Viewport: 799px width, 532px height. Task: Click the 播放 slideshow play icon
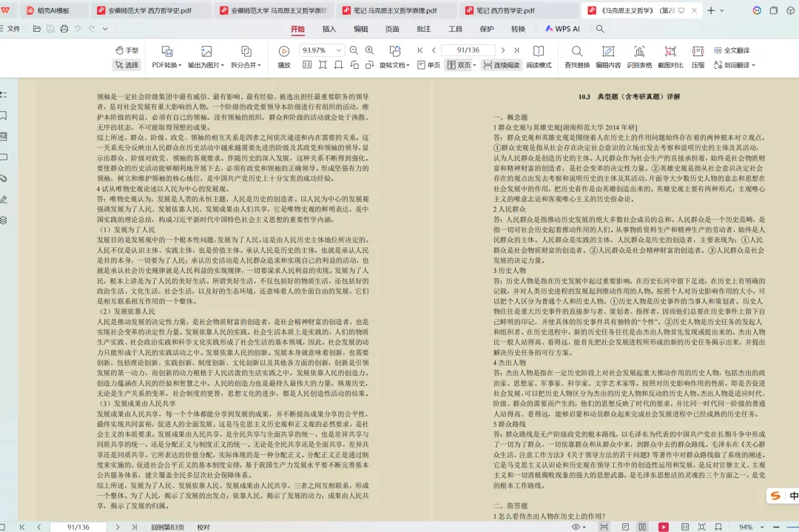coord(283,52)
